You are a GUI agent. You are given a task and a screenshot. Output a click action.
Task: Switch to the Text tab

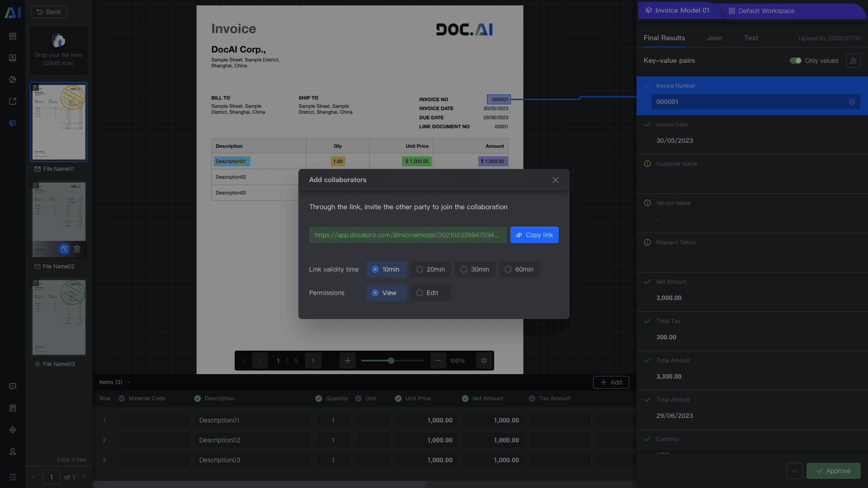click(x=750, y=38)
